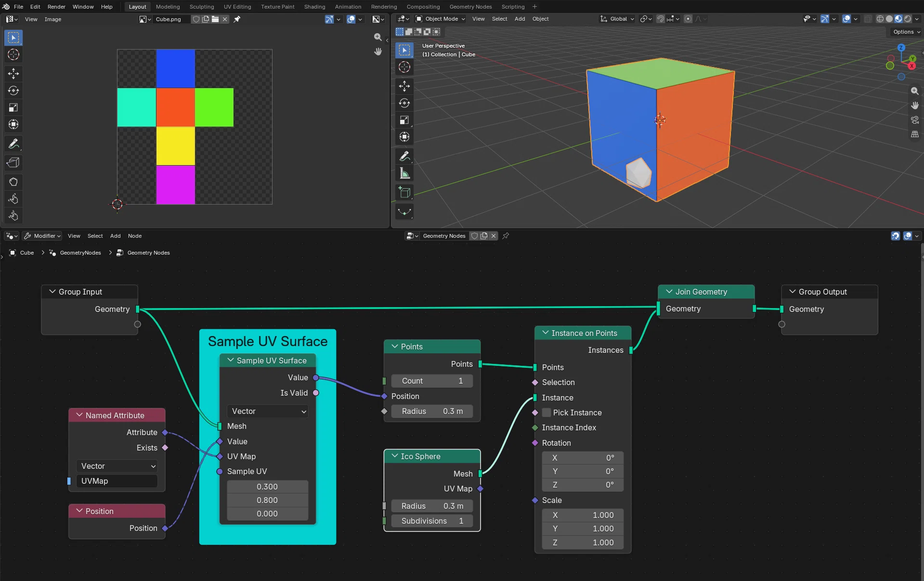Switch to the Shading workspace tab
This screenshot has width=924, height=581.
click(314, 7)
